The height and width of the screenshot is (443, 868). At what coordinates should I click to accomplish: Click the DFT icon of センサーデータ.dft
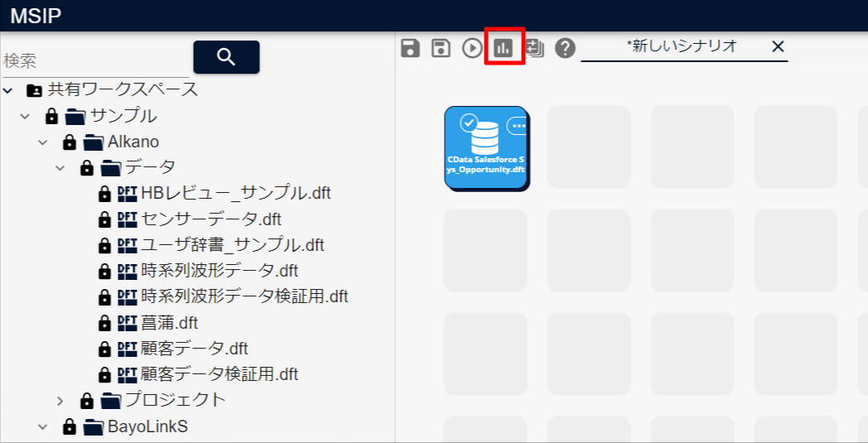coord(128,219)
